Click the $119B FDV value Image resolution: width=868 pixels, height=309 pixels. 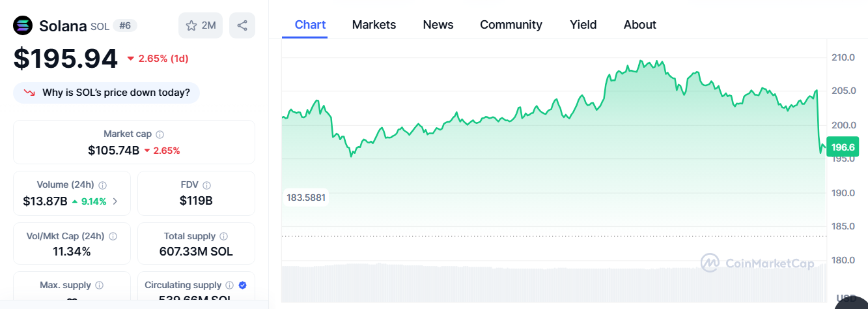[196, 201]
